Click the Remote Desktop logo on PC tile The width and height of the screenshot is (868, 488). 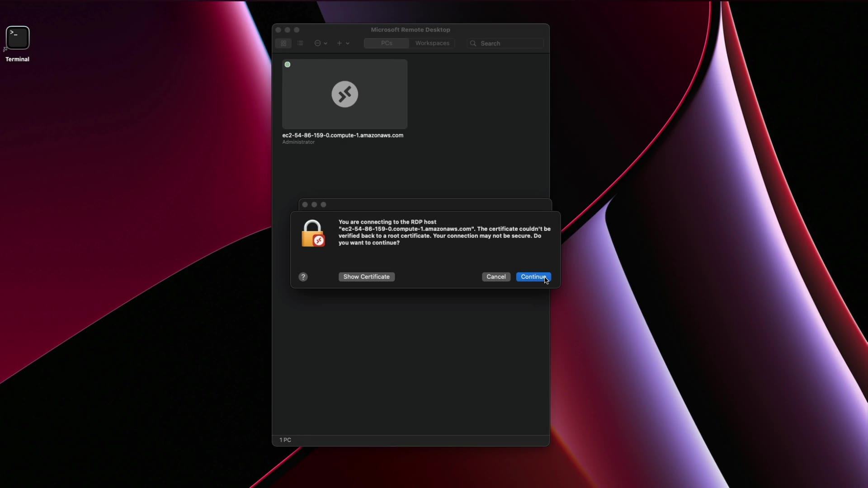(x=344, y=94)
